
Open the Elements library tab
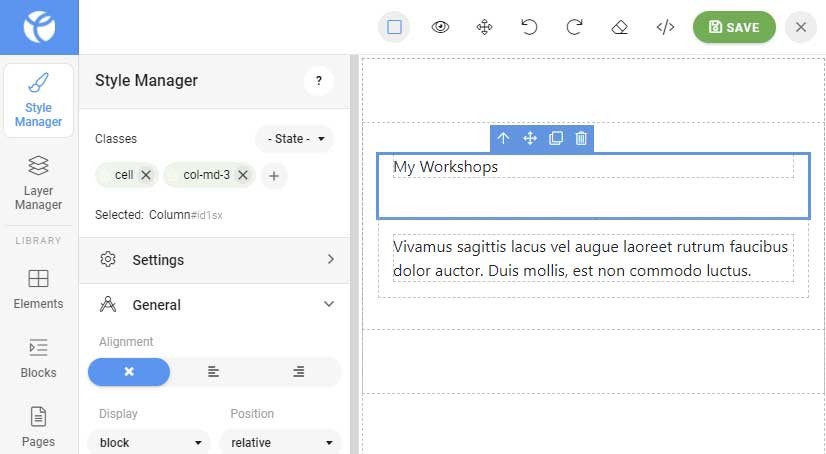[38, 288]
